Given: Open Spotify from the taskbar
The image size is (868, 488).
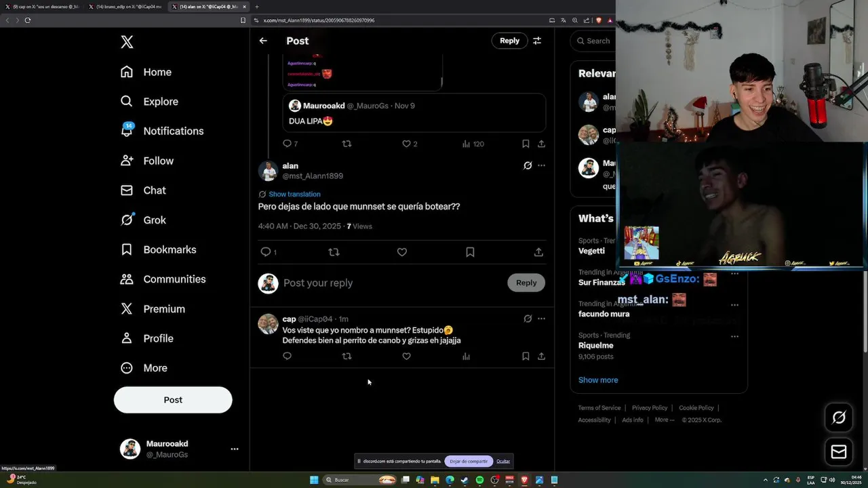Looking at the screenshot, I should pyautogui.click(x=479, y=480).
